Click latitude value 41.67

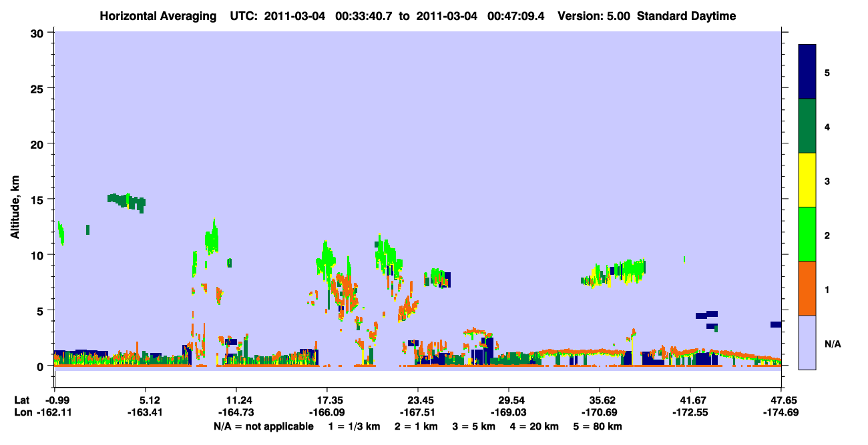690,400
